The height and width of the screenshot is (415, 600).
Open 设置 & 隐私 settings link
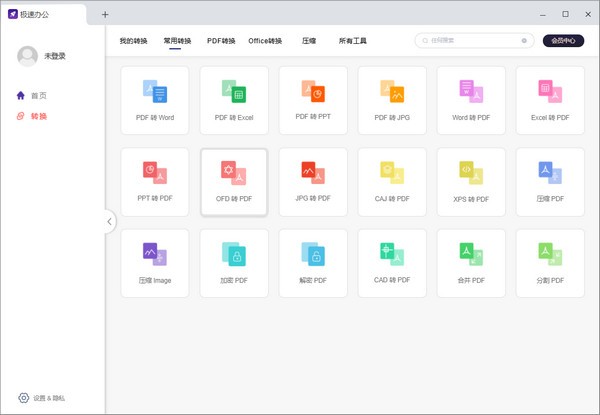pyautogui.click(x=42, y=398)
